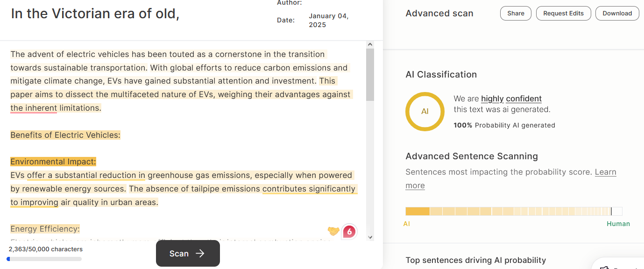The image size is (644, 269).
Task: Click the 'Top sentences driving AI probability' heading
Action: [475, 260]
